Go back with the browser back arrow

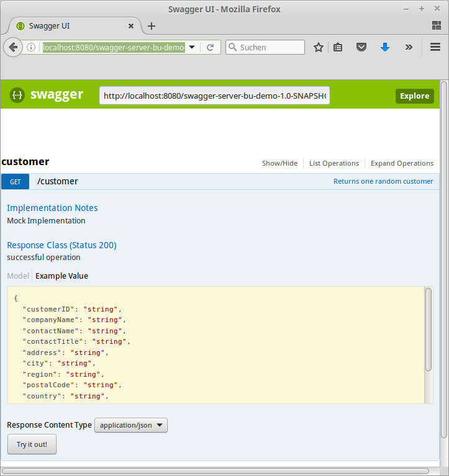13,47
